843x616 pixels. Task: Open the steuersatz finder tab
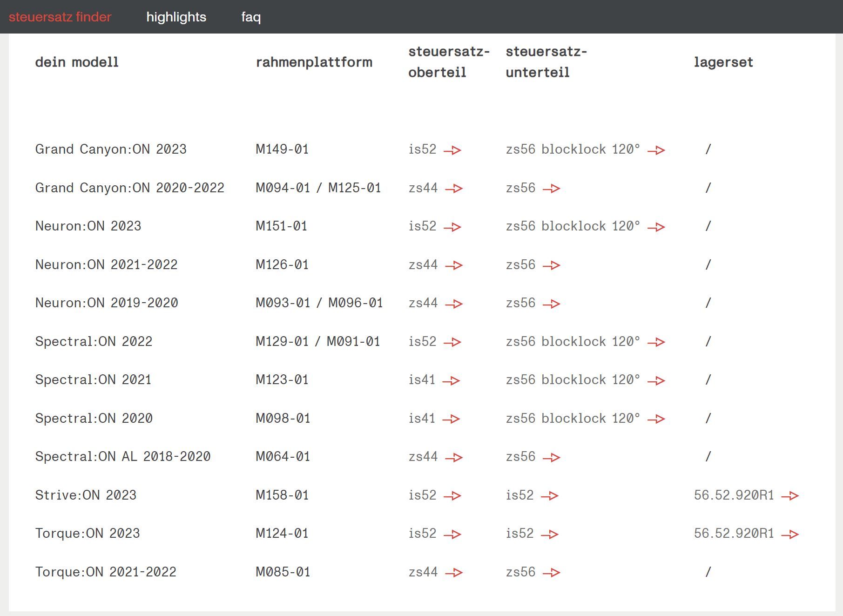pyautogui.click(x=60, y=17)
